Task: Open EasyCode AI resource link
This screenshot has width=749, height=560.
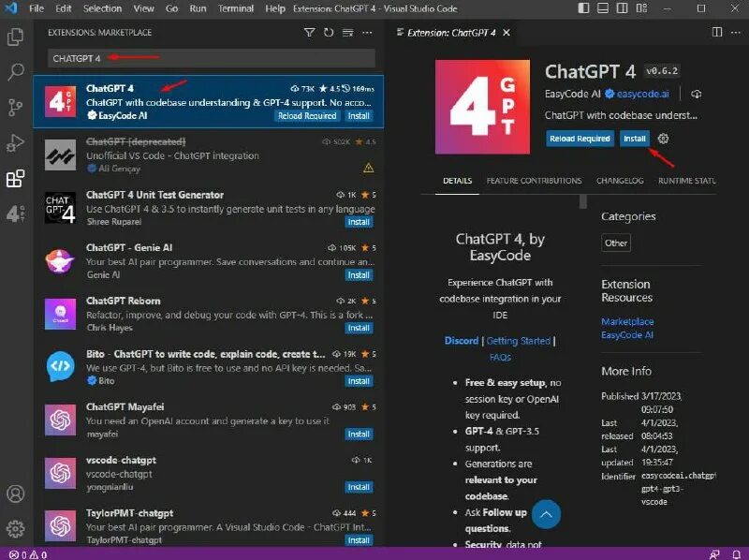Action: point(626,335)
